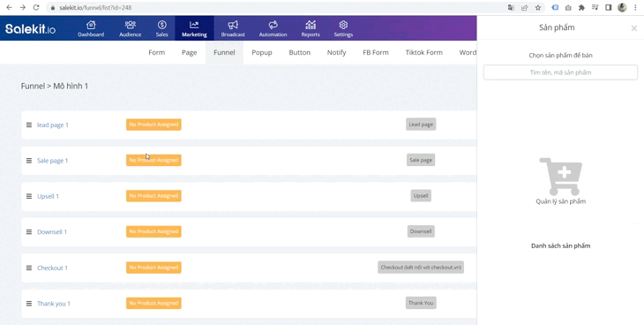The height and width of the screenshot is (325, 644).
Task: Reload the page in the browser
Action: pyautogui.click(x=36, y=7)
